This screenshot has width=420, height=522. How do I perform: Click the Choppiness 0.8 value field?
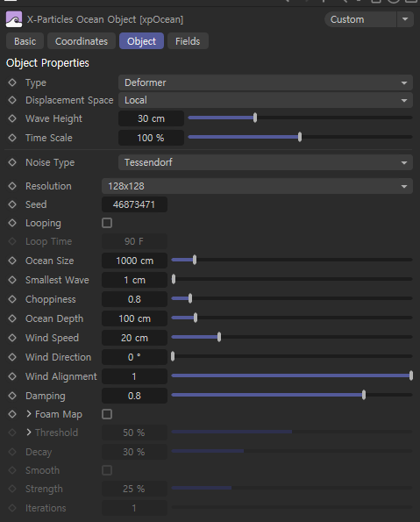(134, 299)
